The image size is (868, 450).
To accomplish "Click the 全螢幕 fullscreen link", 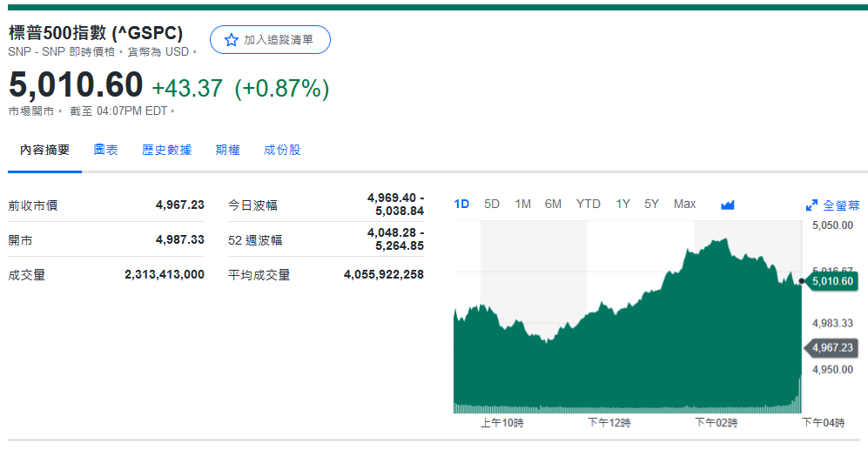I will point(840,205).
